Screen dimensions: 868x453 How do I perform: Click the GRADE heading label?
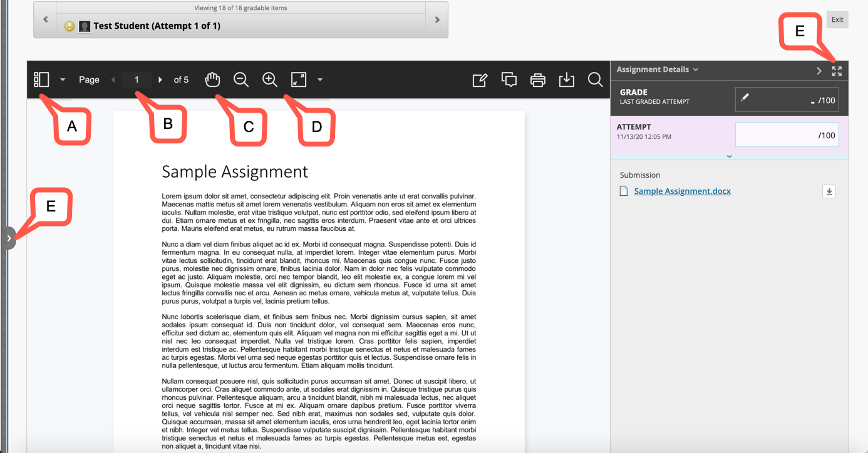633,92
